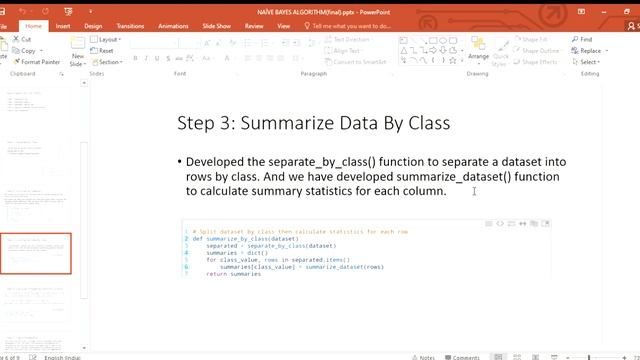
Task: Click the zoom slider handle
Action: tap(589, 358)
